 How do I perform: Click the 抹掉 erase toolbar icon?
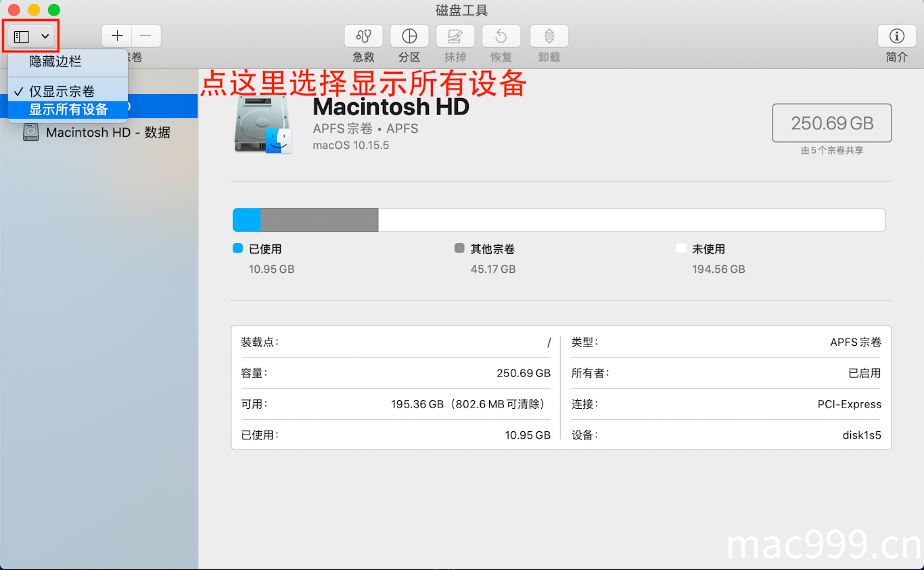[455, 36]
